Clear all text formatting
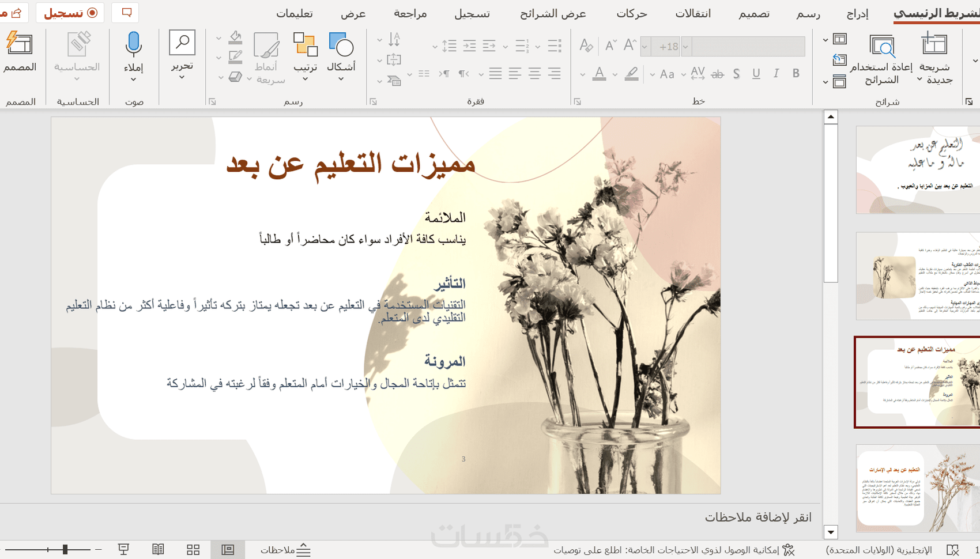 coord(586,46)
